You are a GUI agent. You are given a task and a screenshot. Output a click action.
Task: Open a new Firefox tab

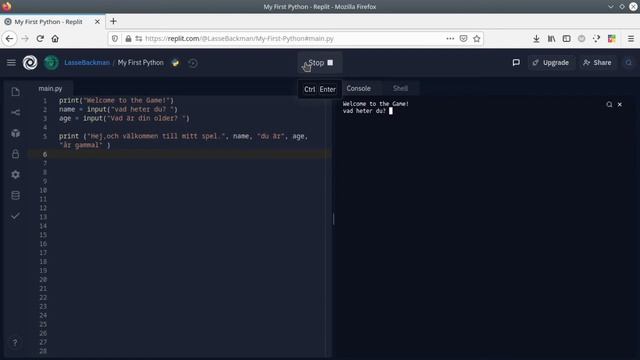(x=113, y=21)
